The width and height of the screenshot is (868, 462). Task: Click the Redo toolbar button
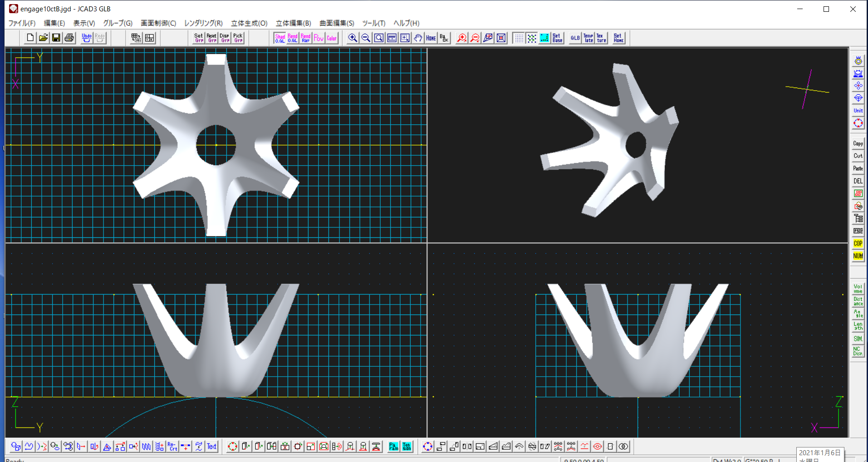[x=100, y=38]
